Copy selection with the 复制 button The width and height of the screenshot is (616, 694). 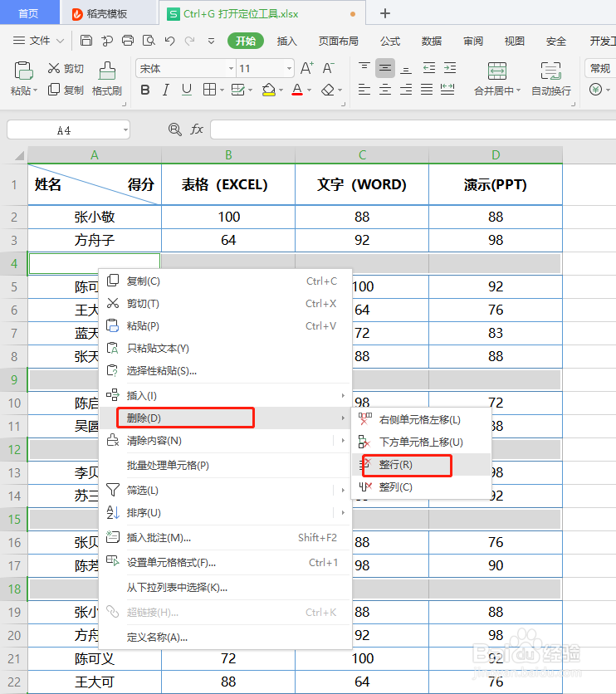pos(66,90)
